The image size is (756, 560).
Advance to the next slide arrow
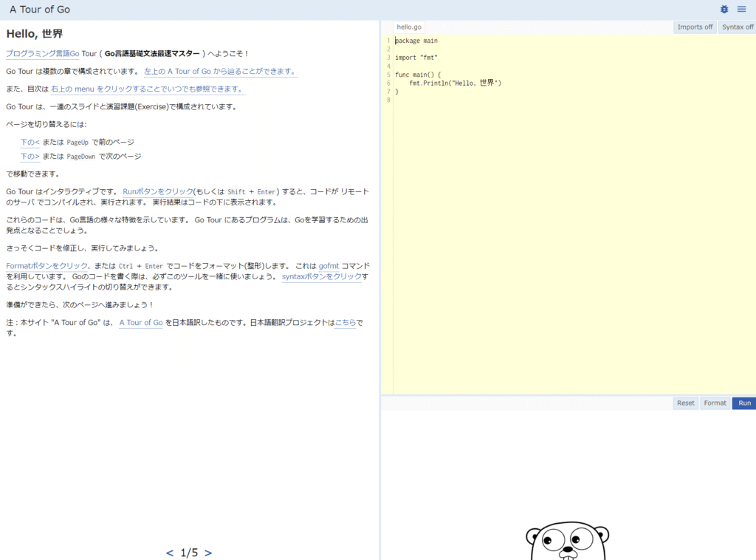[207, 552]
